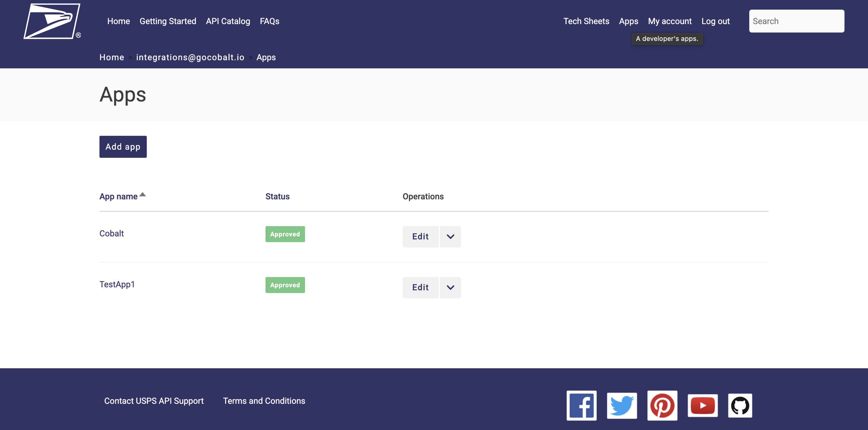Click the Search input field
868x430 pixels.
[x=796, y=21]
